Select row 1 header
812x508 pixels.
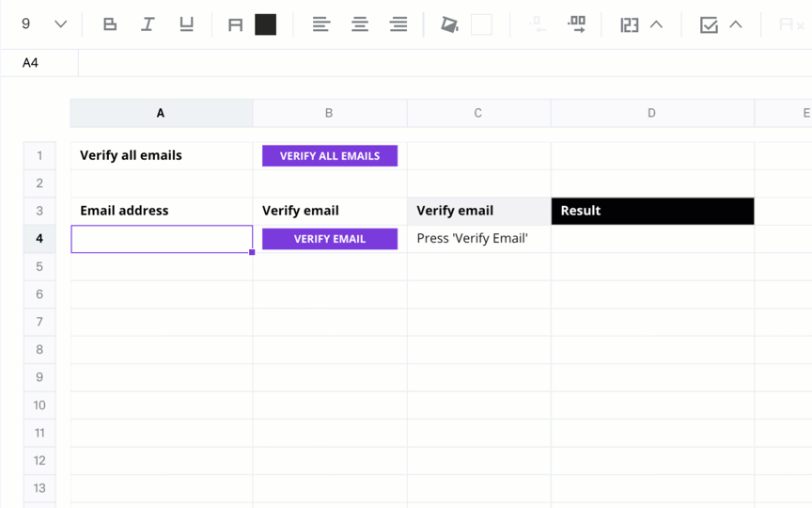(39, 155)
